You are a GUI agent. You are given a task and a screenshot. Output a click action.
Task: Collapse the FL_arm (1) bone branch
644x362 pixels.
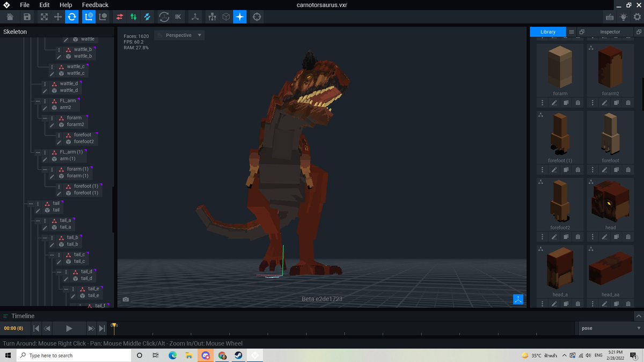(38, 152)
